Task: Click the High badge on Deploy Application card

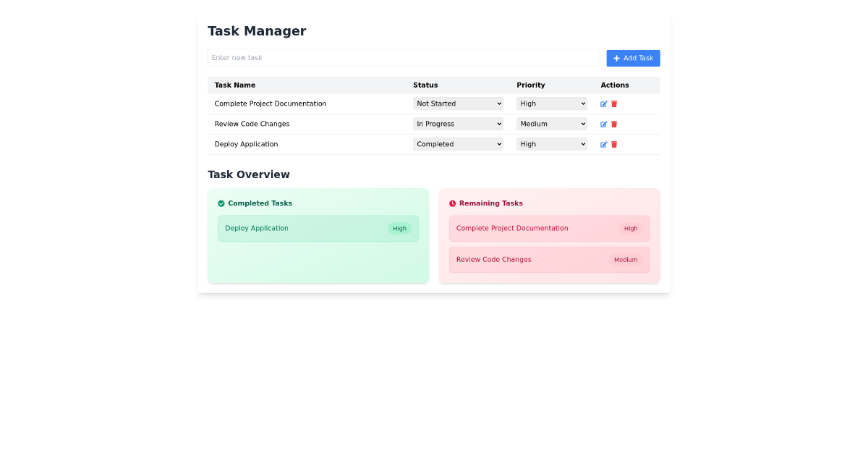Action: pyautogui.click(x=399, y=228)
